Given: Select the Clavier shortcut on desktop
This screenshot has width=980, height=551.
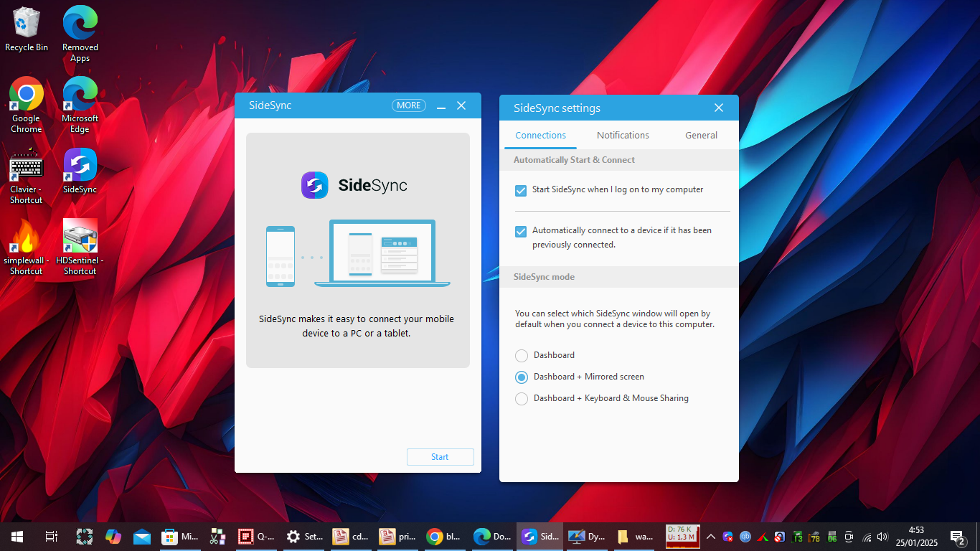Looking at the screenshot, I should [x=27, y=176].
